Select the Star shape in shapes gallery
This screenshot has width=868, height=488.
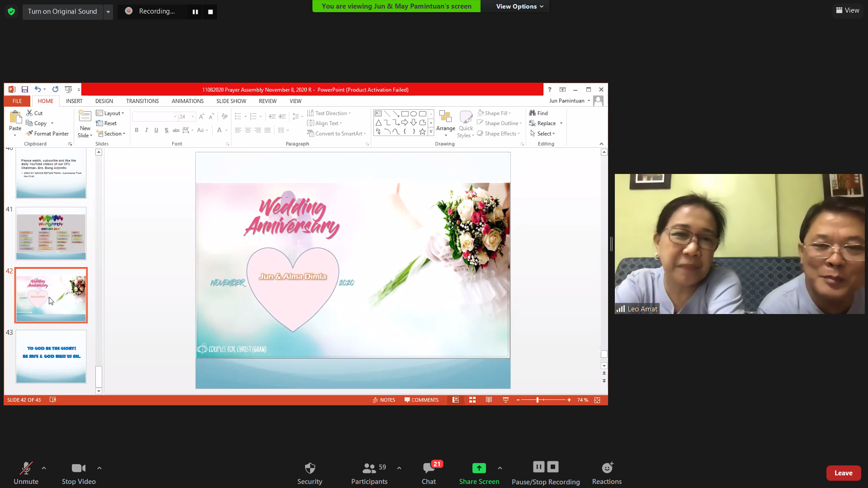coord(422,131)
